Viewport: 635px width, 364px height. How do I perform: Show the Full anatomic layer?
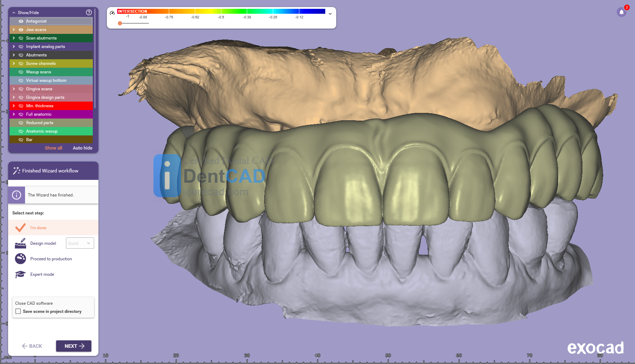point(21,114)
